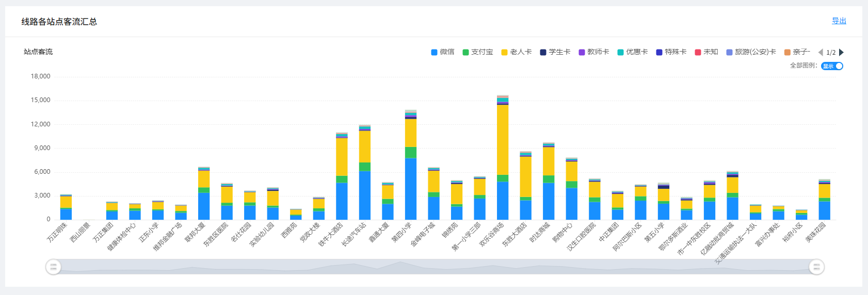Go to next legend page arrow
The width and height of the screenshot is (868, 295).
[842, 52]
